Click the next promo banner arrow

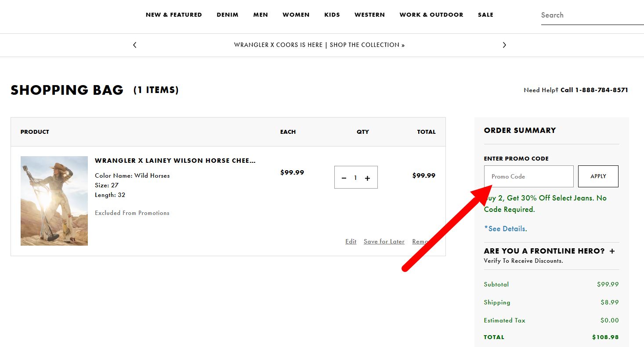504,45
